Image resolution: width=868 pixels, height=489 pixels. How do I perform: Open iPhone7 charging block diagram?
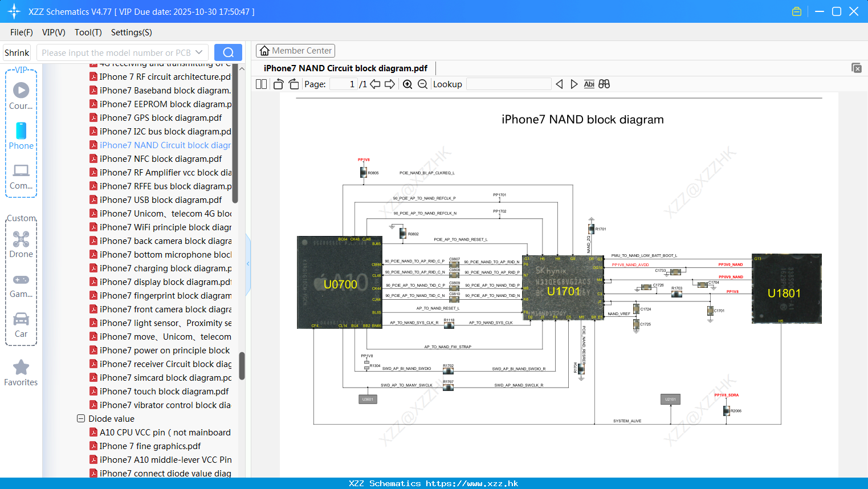coord(160,268)
